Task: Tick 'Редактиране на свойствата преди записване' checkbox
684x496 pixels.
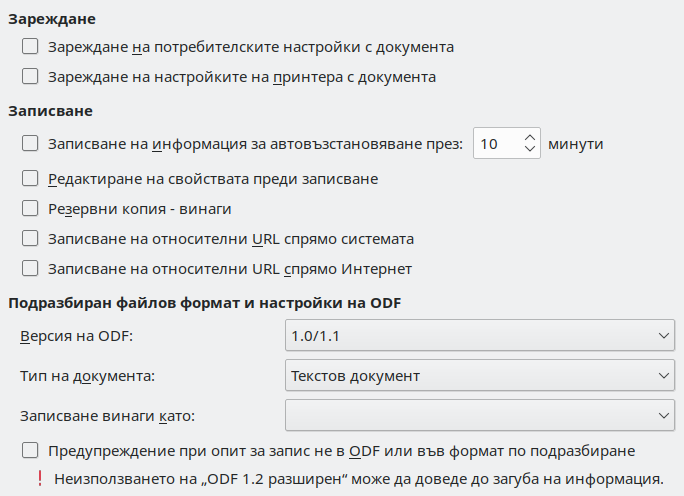Action: pyautogui.click(x=30, y=179)
